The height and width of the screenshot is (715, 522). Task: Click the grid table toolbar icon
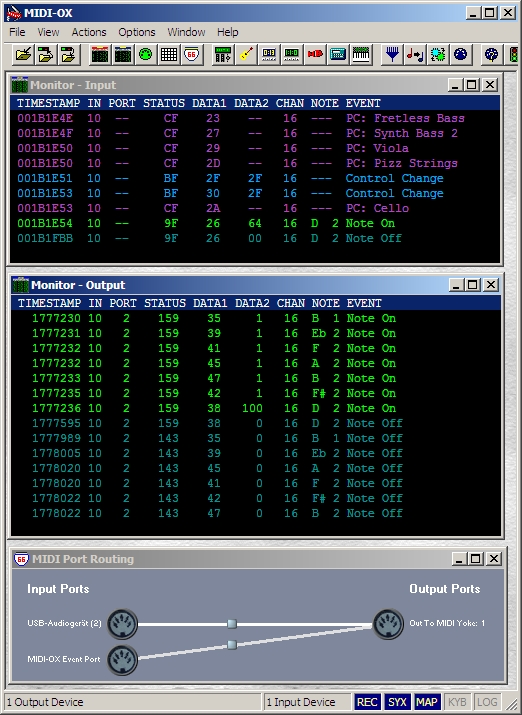(169, 55)
